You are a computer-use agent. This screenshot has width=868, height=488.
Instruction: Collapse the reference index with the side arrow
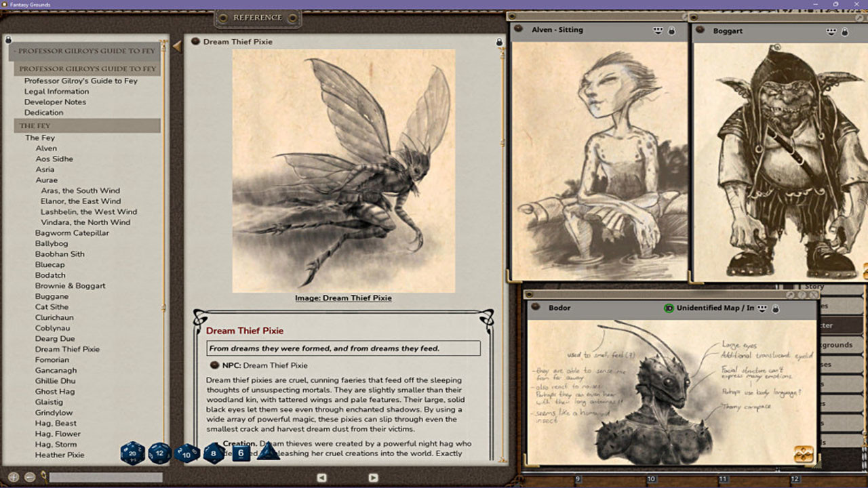pyautogui.click(x=177, y=46)
